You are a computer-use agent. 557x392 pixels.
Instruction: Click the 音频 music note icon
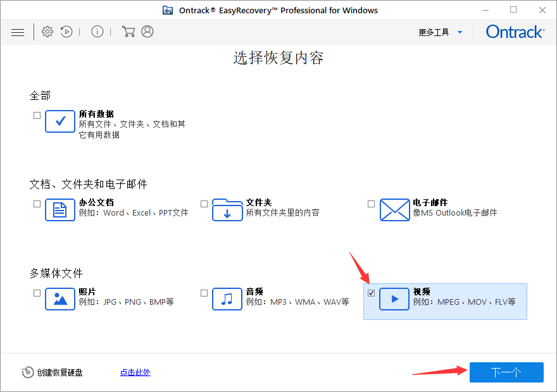227,299
